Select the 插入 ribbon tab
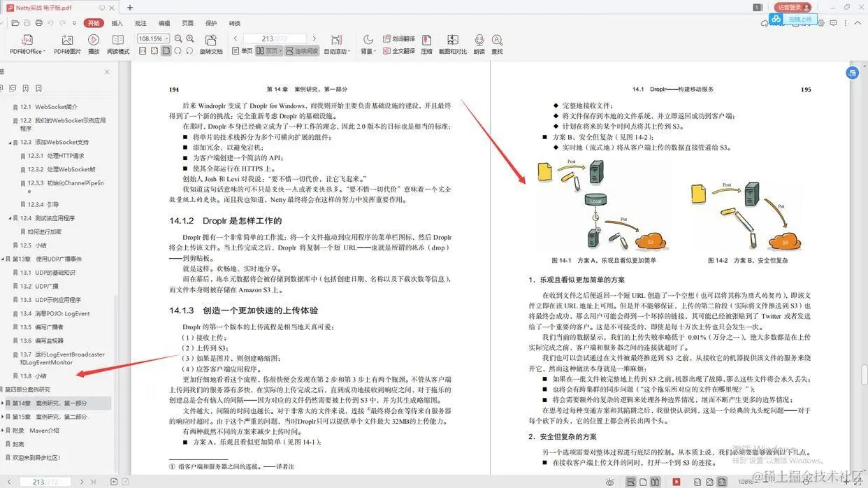The width and height of the screenshot is (868, 488). (x=117, y=23)
